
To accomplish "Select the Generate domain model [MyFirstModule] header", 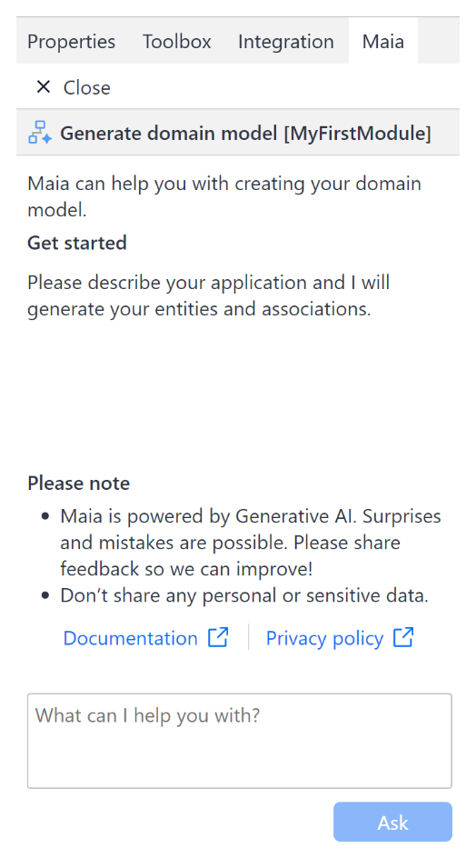I will (238, 133).
